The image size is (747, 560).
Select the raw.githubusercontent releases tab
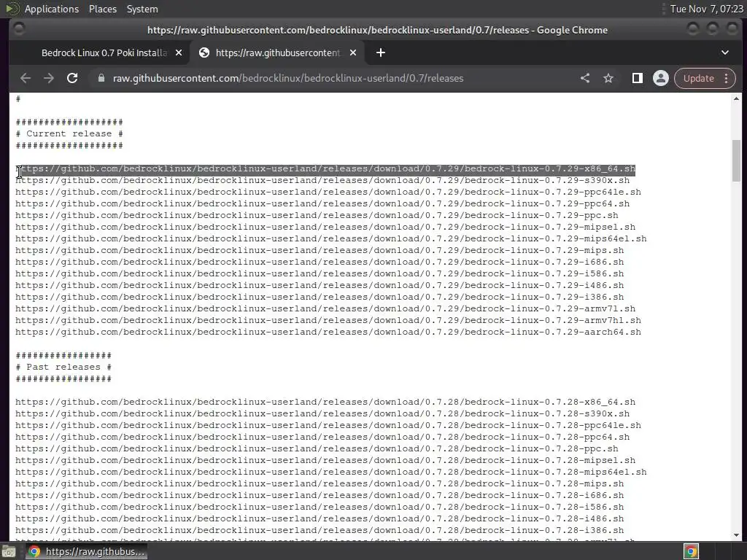tap(277, 52)
